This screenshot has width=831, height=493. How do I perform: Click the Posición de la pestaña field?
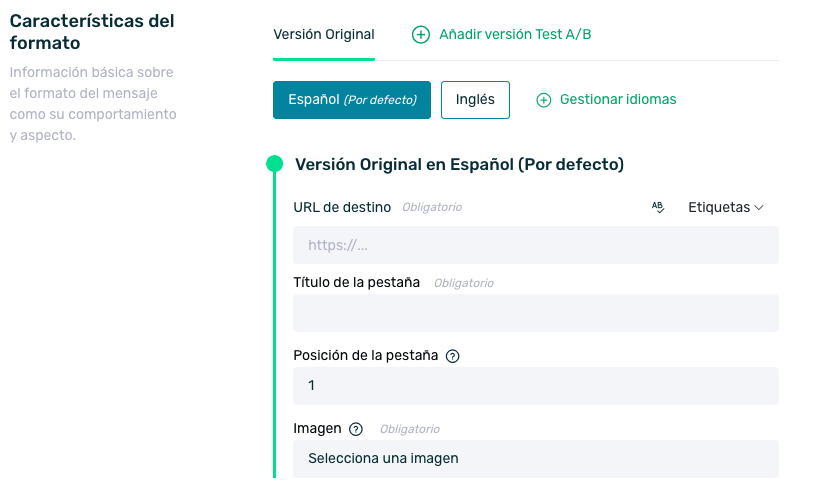pos(536,386)
